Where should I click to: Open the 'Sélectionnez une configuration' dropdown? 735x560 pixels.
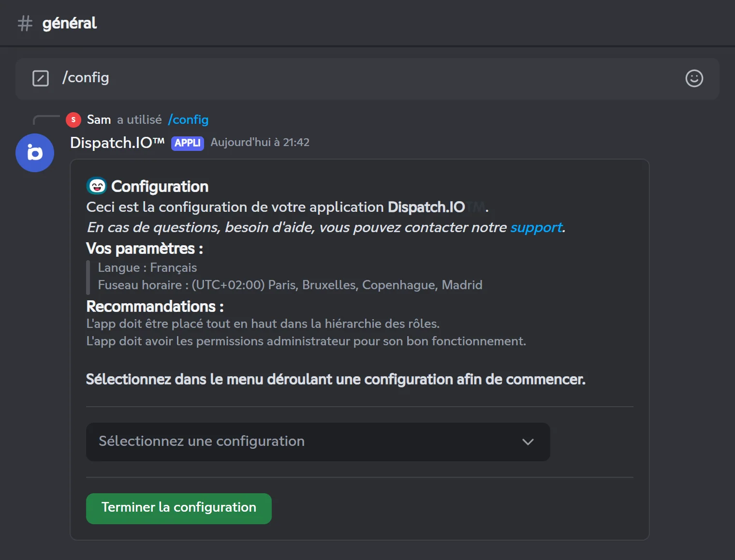pyautogui.click(x=318, y=442)
